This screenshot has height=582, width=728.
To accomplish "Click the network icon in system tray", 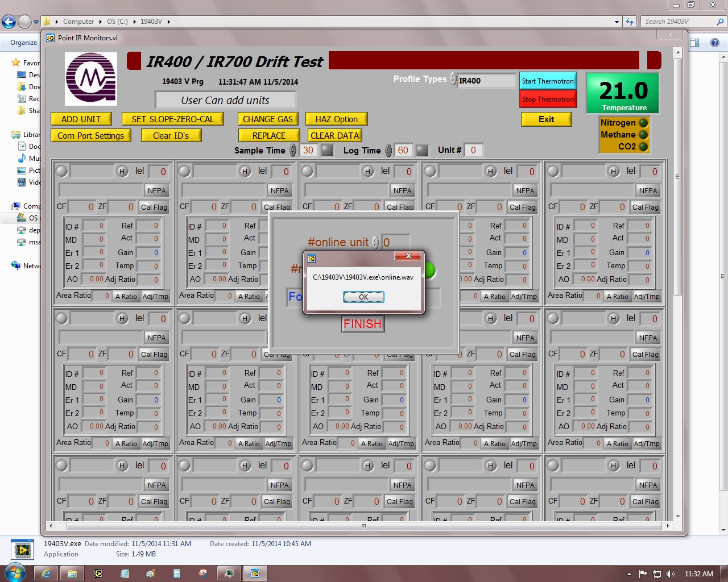I will coord(657,574).
